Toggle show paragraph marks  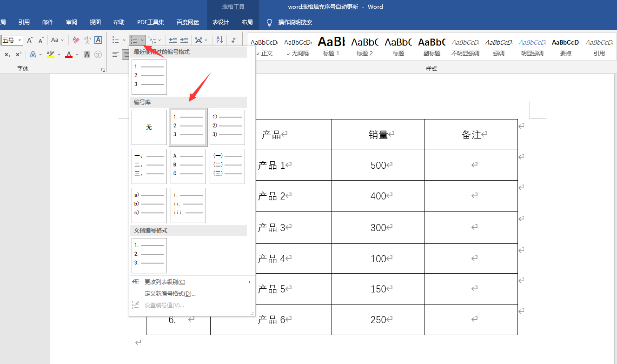234,40
